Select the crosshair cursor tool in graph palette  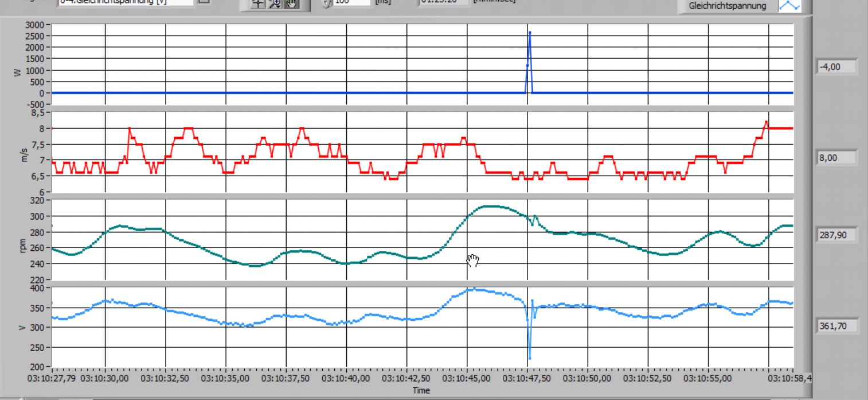259,3
